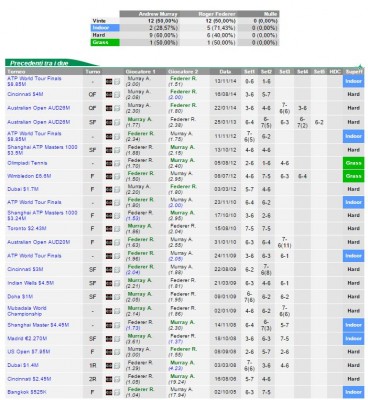Click odds (3.61) in Madrid row
This screenshot has width=368, height=400.
pyautogui.click(x=134, y=342)
